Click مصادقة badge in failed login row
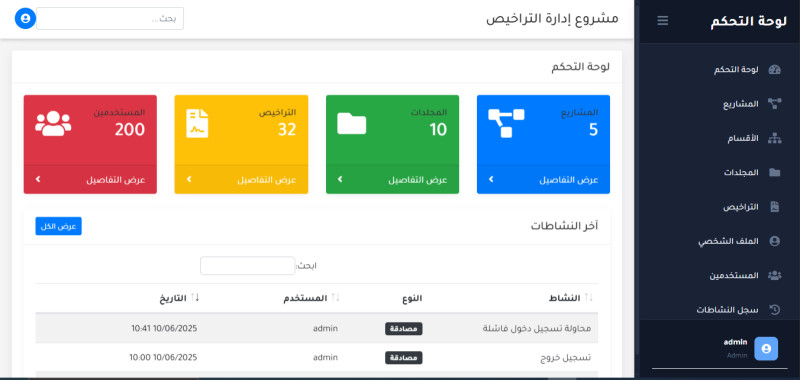This screenshot has width=800, height=380. pos(404,329)
